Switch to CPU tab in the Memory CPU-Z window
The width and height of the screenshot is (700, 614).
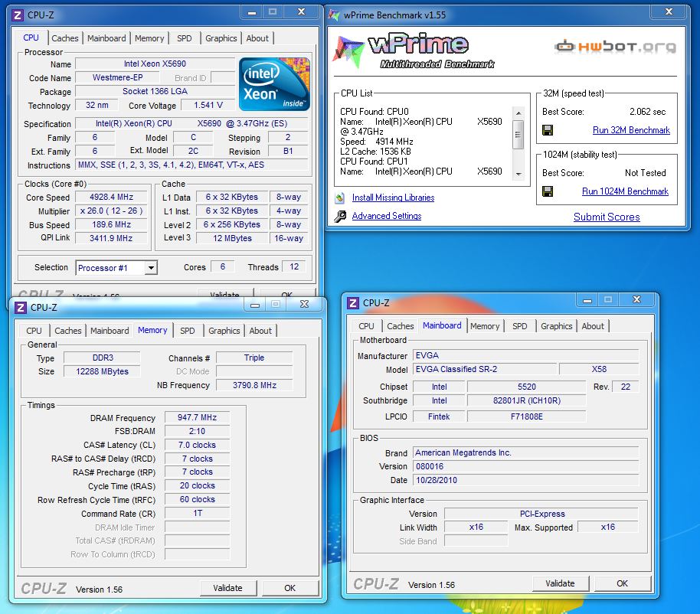coord(34,331)
